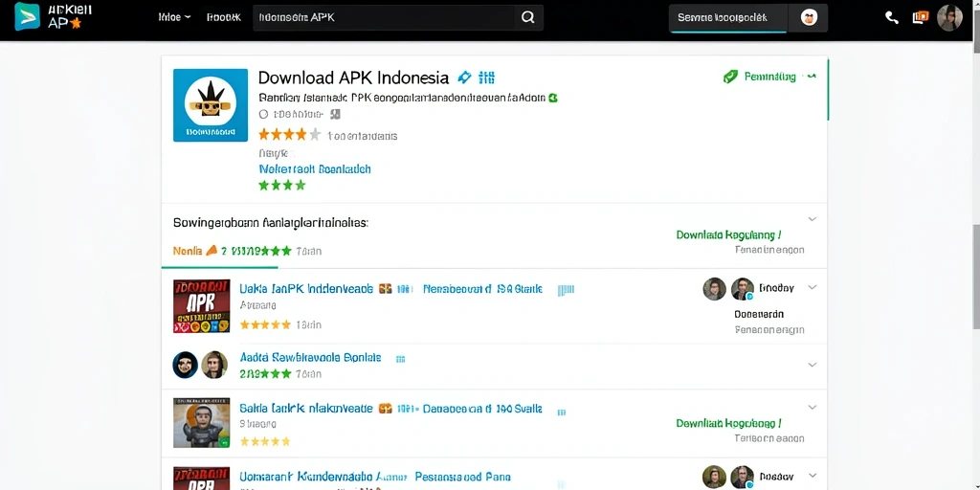Expand the chevron on the 'Aadta' row
The width and height of the screenshot is (980, 490).
(x=812, y=365)
